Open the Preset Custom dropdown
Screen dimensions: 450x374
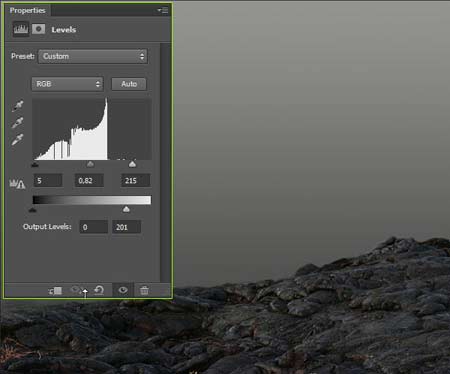coord(93,56)
